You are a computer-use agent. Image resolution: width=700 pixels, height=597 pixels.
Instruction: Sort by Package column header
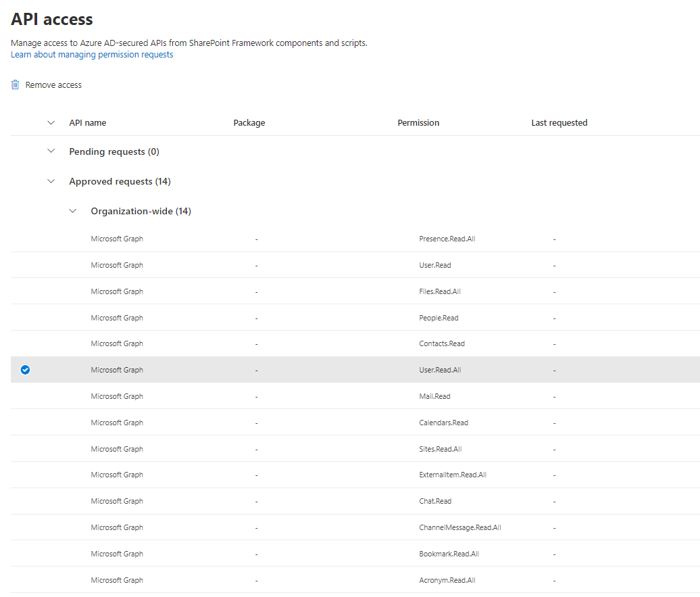coord(249,123)
